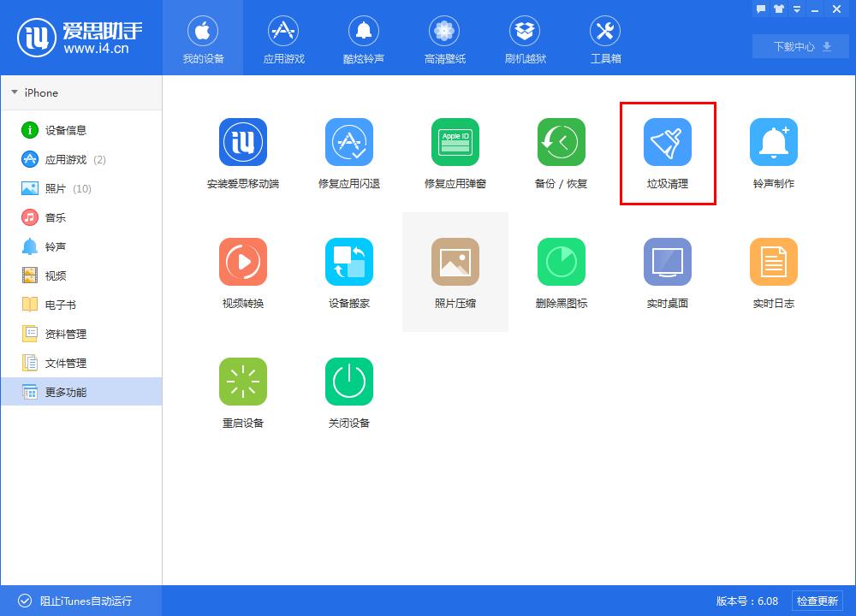
Task: Open 工具箱 toolbox tab
Action: [605, 39]
